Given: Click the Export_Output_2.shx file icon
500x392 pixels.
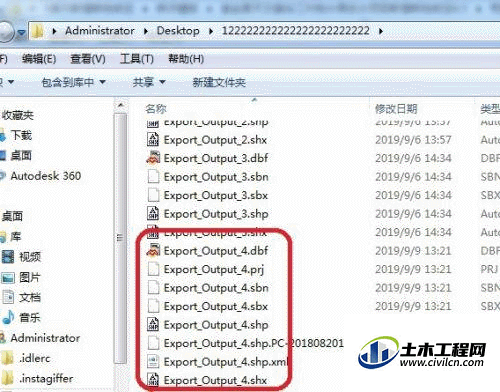Looking at the screenshot, I should (153, 139).
